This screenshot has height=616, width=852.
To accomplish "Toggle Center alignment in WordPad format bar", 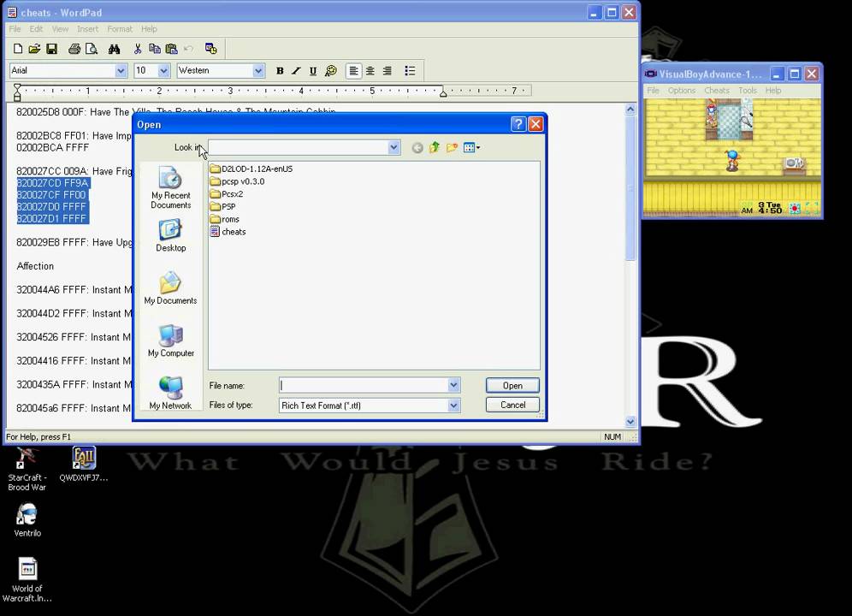I will tap(370, 71).
